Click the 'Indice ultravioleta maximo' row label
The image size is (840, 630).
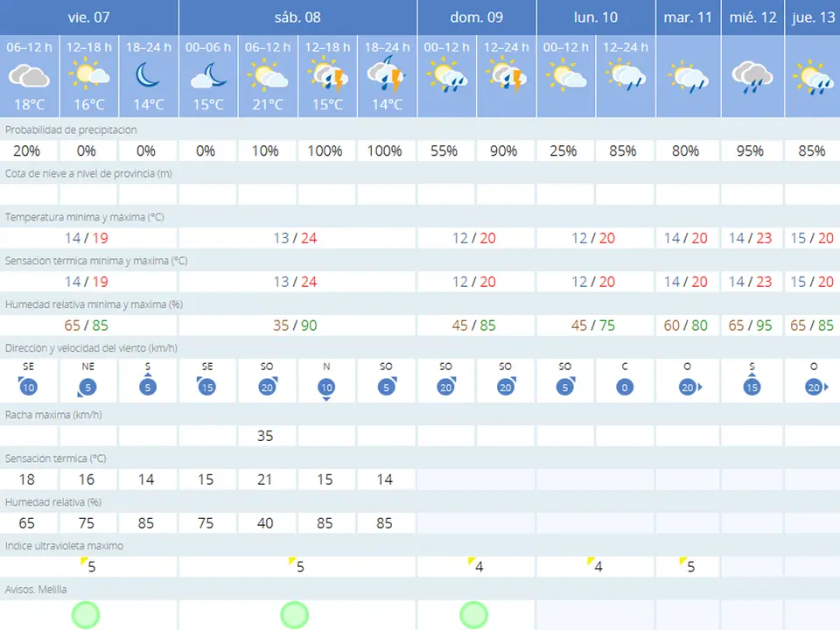pyautogui.click(x=64, y=546)
